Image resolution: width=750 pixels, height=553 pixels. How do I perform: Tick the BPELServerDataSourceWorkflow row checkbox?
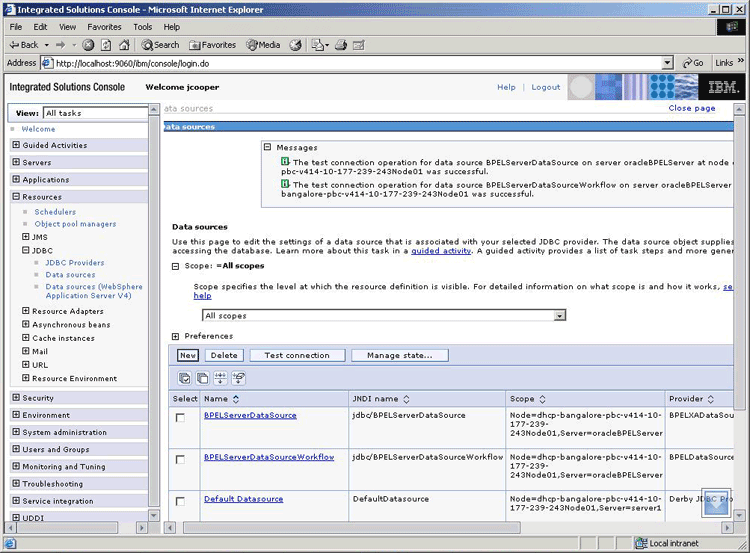pyautogui.click(x=180, y=460)
